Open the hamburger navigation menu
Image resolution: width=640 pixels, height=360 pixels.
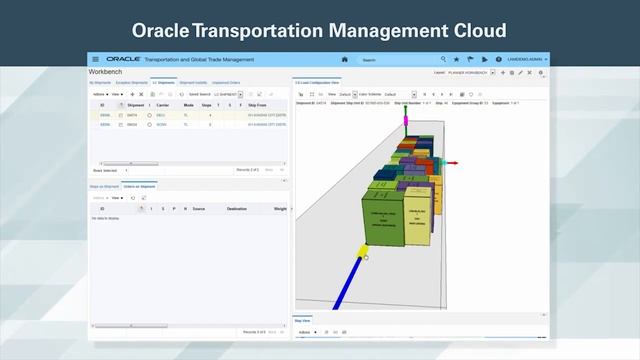coord(96,60)
